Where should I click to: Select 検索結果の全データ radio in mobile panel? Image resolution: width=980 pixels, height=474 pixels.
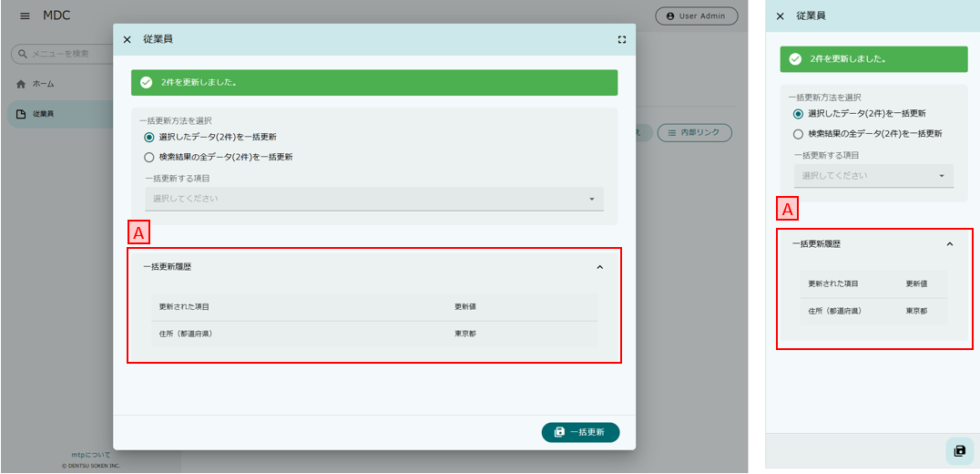(798, 133)
